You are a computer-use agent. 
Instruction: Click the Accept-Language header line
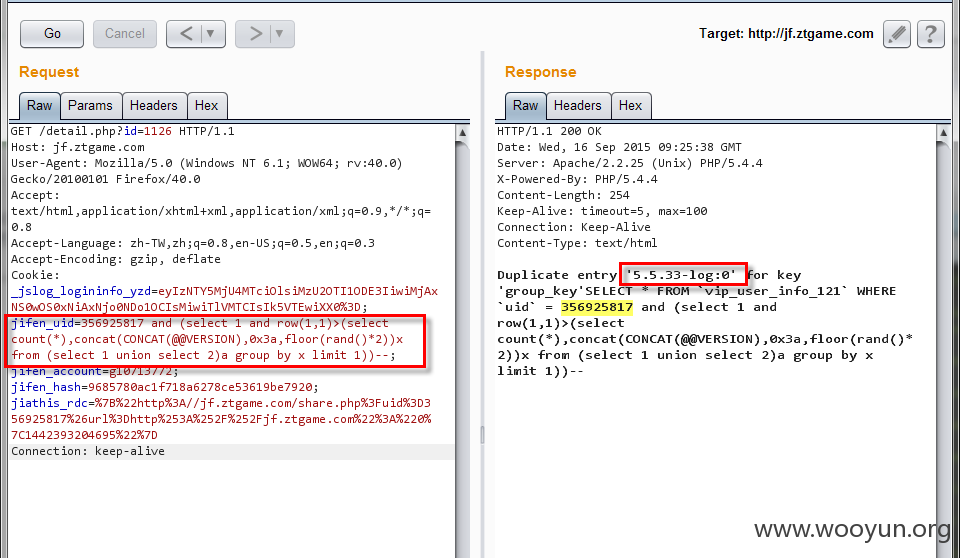[x=193, y=243]
